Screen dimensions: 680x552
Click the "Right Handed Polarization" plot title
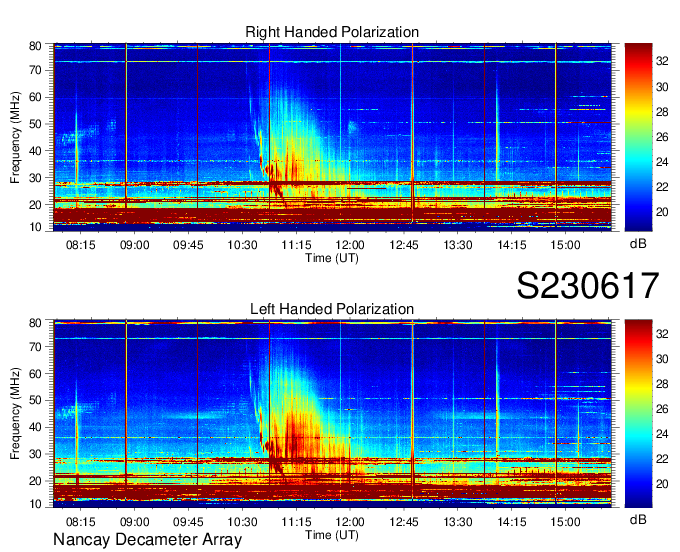[x=332, y=32]
